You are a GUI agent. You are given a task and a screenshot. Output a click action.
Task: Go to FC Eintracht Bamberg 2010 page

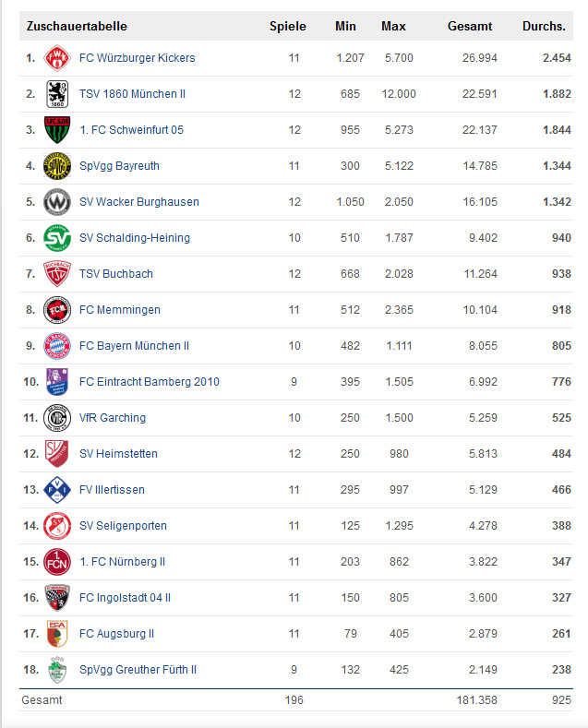(x=150, y=382)
